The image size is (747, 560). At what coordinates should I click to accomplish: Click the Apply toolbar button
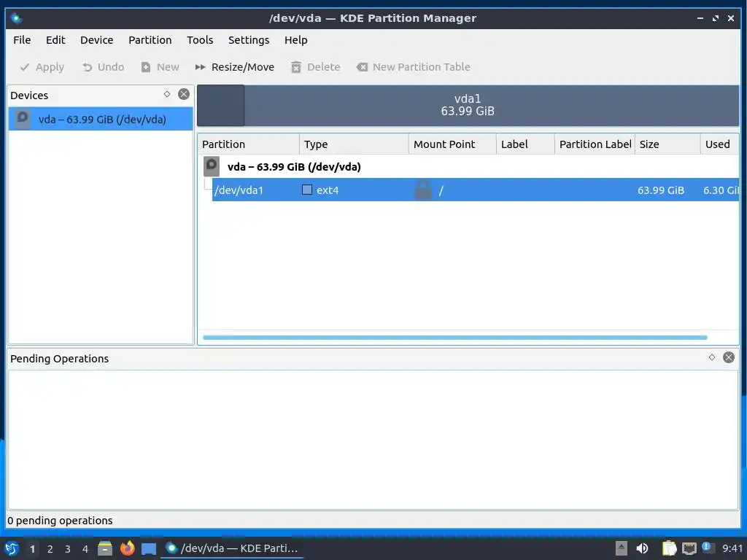[x=42, y=67]
